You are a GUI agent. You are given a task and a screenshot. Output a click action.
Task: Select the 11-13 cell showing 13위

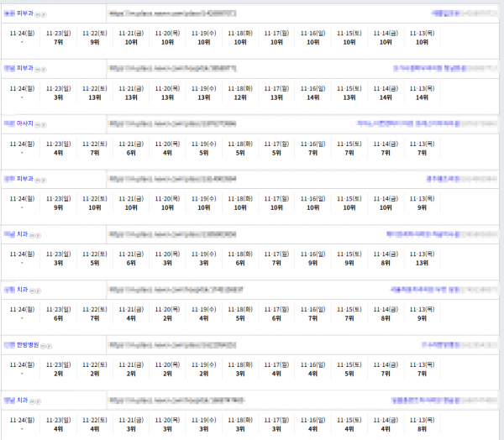(x=422, y=259)
